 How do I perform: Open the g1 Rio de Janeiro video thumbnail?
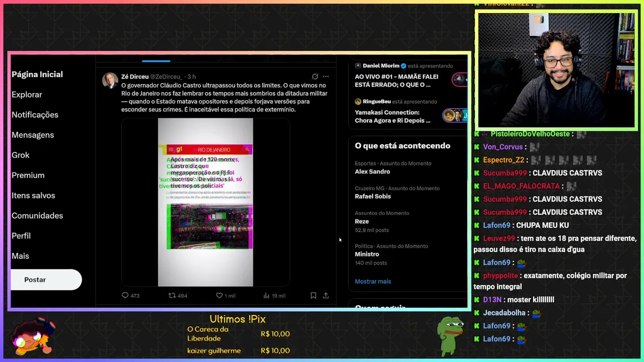pos(205,202)
